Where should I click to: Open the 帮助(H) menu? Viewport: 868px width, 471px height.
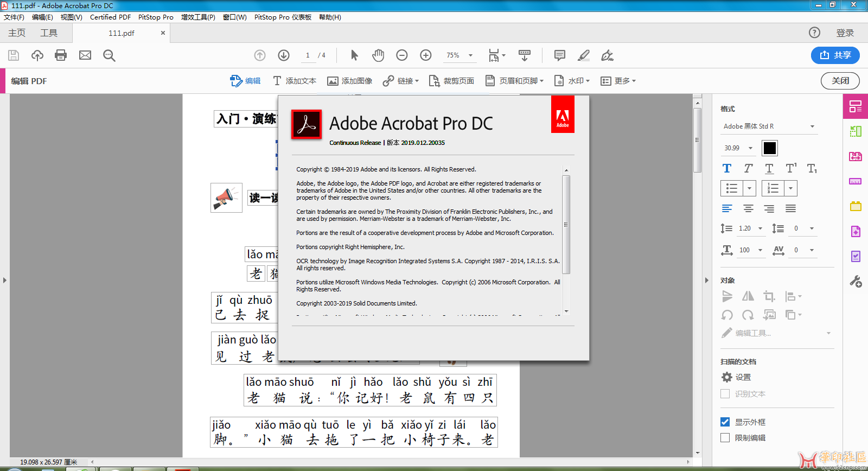(330, 17)
